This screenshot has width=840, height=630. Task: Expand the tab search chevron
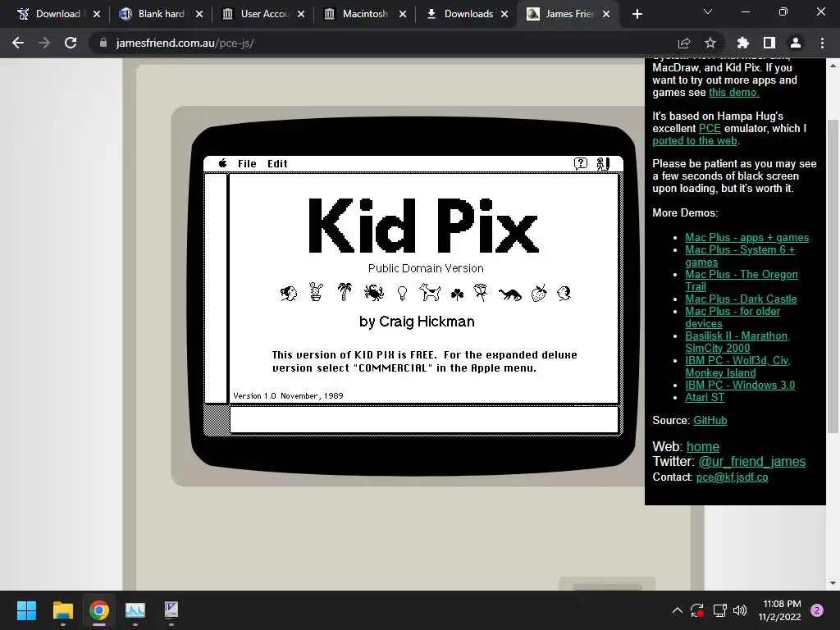click(708, 11)
